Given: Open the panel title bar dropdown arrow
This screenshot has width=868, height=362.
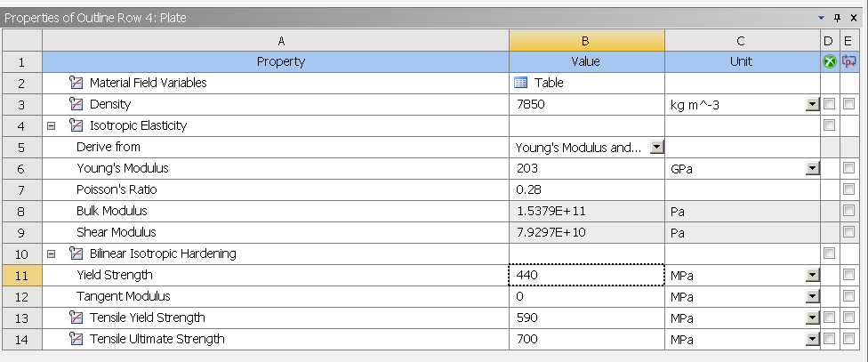Looking at the screenshot, I should pos(821,18).
